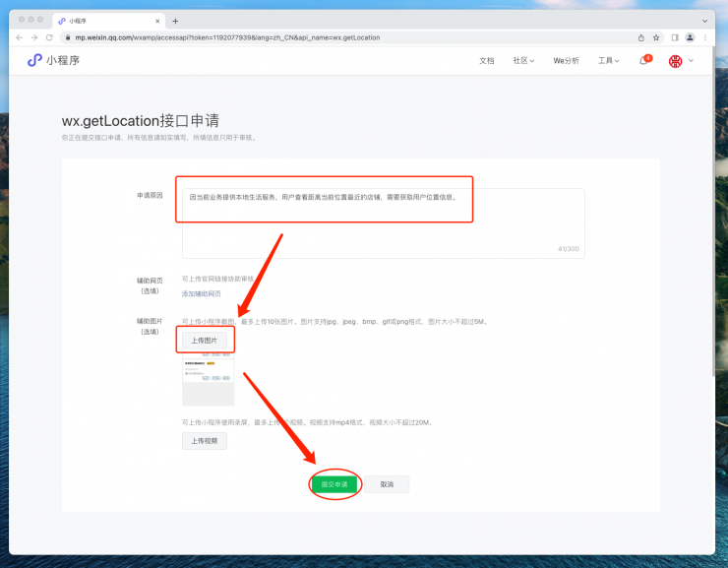Expand the 工具 dropdown menu
This screenshot has height=568, width=728.
pos(608,61)
